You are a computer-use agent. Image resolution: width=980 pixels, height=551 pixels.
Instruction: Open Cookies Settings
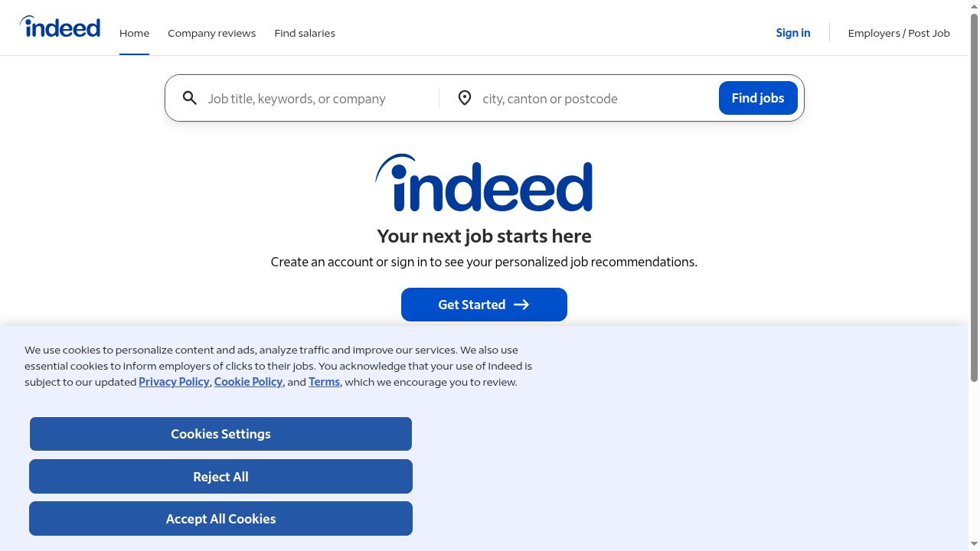[x=220, y=434]
